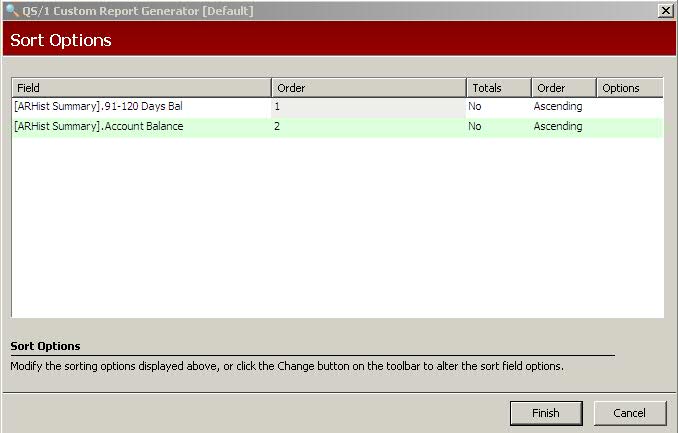Click Totals value No for Account Balance
The width and height of the screenshot is (678, 433).
475,126
